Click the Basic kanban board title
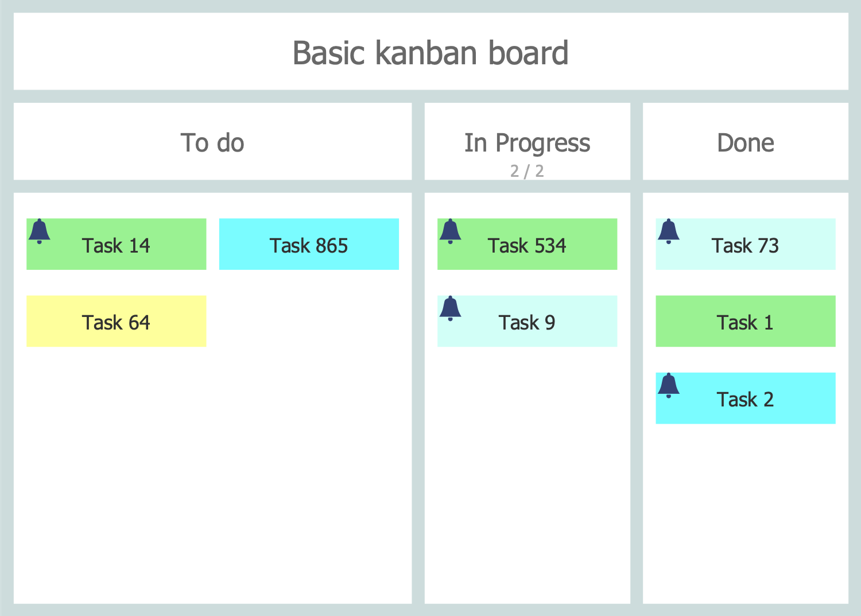Viewport: 861px width, 616px height. (430, 53)
